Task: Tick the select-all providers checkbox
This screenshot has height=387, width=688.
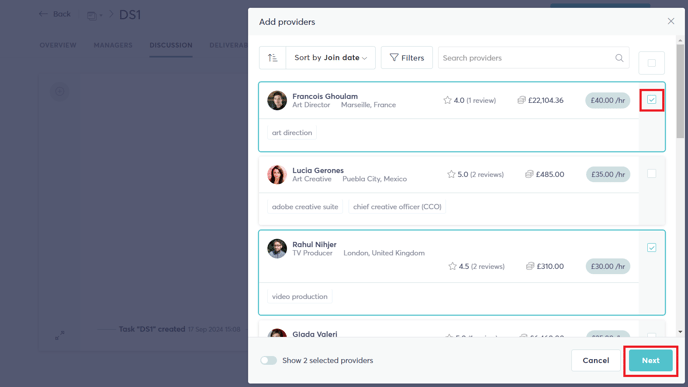Action: pyautogui.click(x=652, y=63)
